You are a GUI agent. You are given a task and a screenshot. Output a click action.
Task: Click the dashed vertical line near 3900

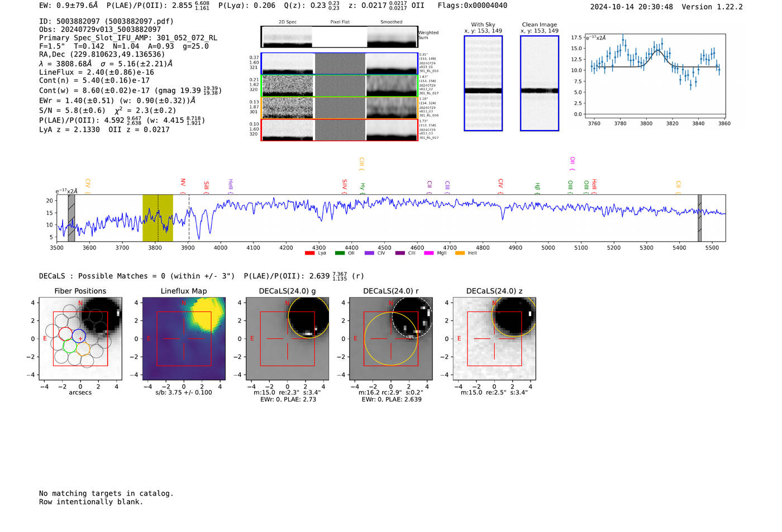tap(189, 218)
